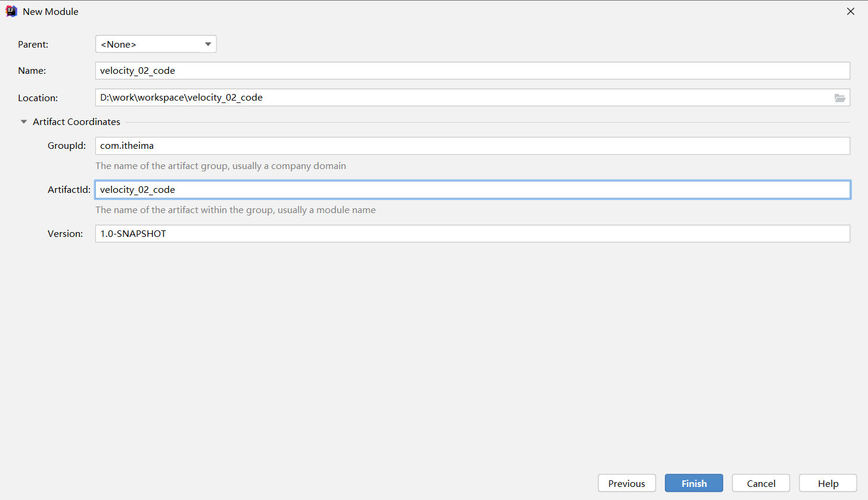The height and width of the screenshot is (500, 868).
Task: Focus the GroupId field with com.itheima
Action: [x=472, y=146]
